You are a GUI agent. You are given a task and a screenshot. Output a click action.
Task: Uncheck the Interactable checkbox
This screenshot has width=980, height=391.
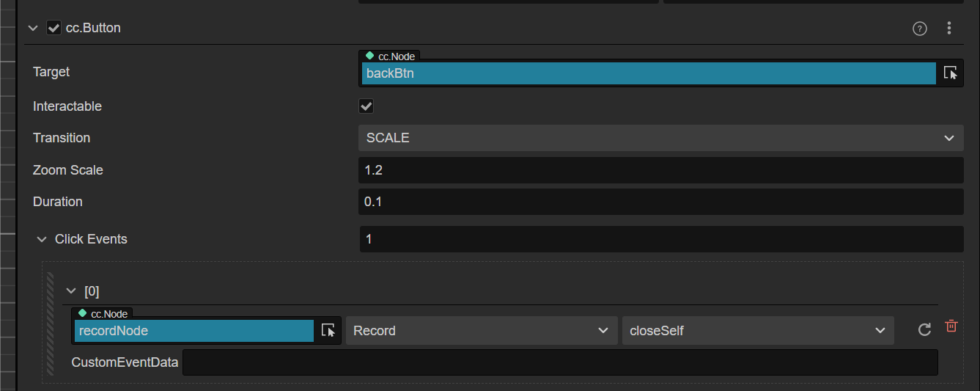click(366, 106)
